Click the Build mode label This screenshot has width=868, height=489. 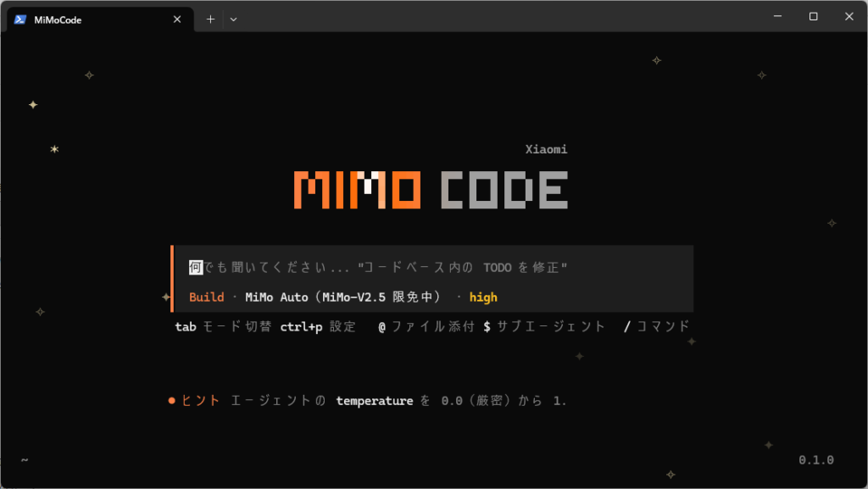207,297
